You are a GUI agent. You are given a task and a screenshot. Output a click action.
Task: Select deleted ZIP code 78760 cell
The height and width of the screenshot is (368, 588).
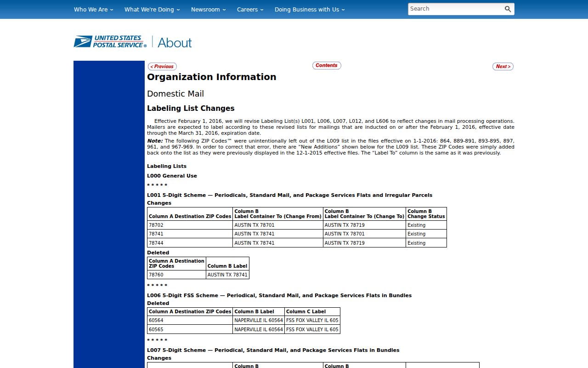[x=176, y=275]
